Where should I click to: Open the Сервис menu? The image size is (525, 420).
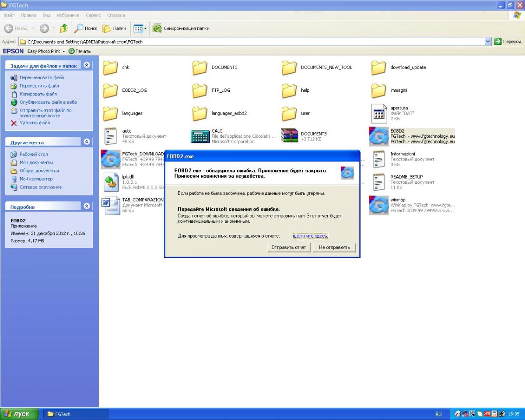pos(93,15)
